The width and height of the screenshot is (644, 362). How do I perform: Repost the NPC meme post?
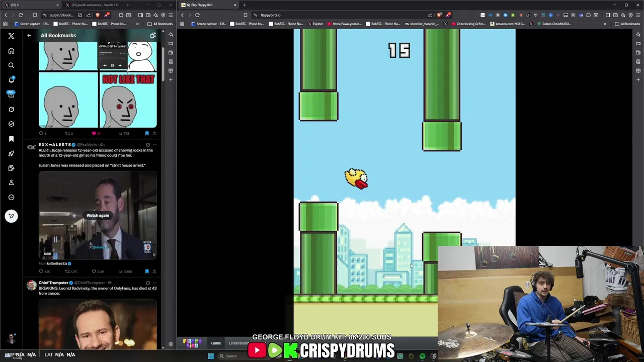click(68, 133)
